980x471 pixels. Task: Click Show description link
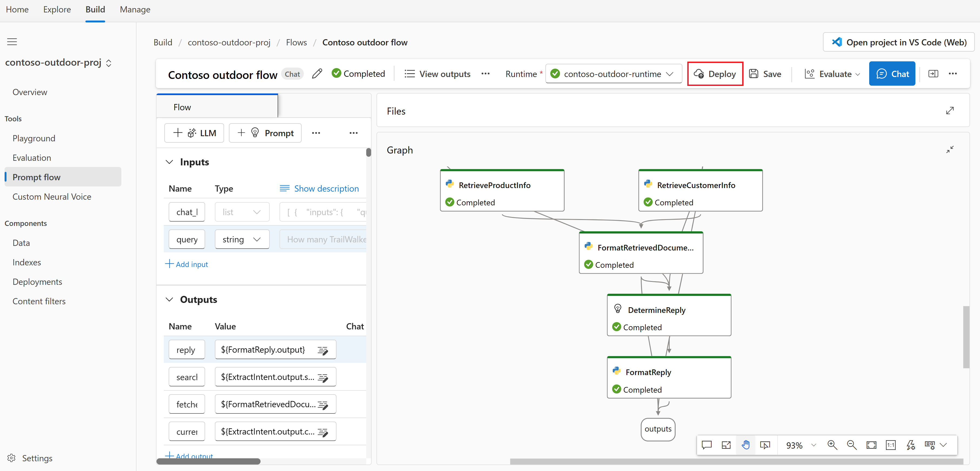tap(319, 189)
